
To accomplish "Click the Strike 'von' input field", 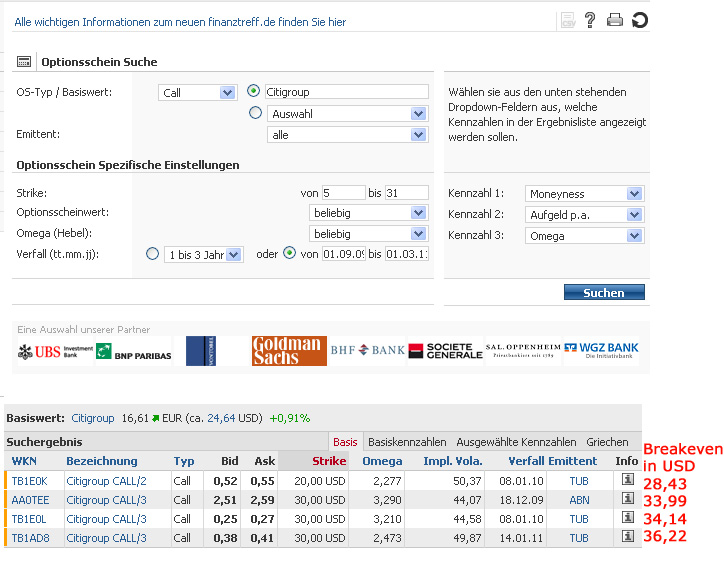I will click(343, 193).
